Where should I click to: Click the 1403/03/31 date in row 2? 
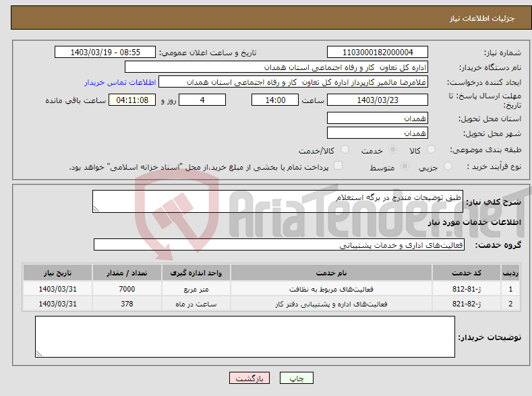(x=58, y=304)
